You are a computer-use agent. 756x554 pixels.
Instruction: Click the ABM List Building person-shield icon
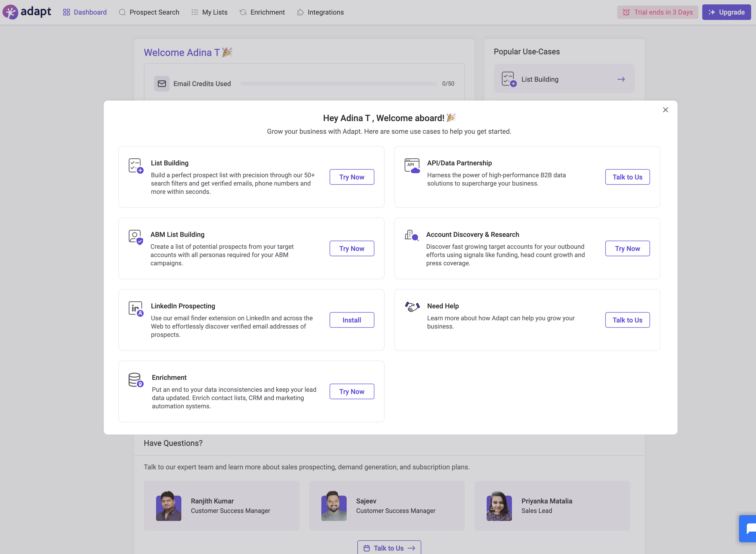136,237
